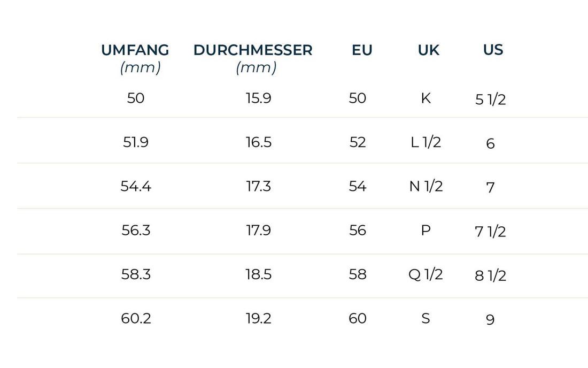Click the 15.9 diameter value
This screenshot has height=368, width=588.
tap(258, 98)
